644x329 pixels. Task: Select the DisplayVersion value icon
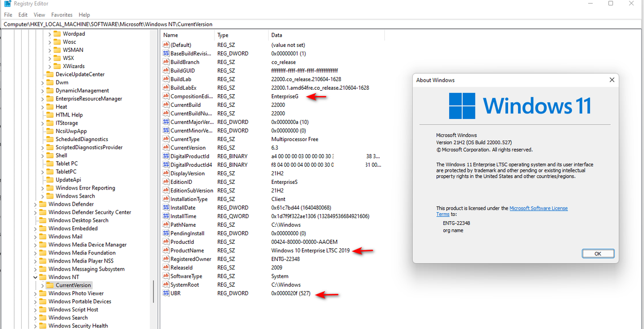(x=167, y=173)
